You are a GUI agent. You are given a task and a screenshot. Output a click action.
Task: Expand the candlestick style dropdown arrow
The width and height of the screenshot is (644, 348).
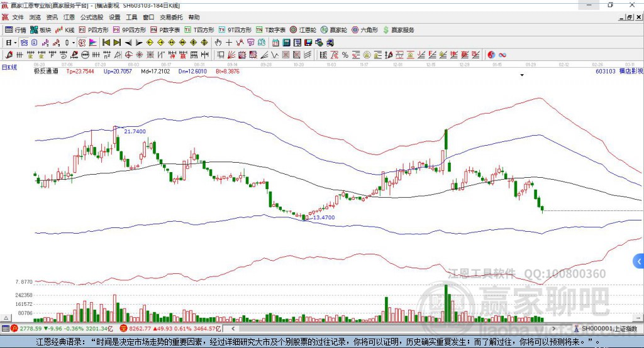pyautogui.click(x=74, y=43)
